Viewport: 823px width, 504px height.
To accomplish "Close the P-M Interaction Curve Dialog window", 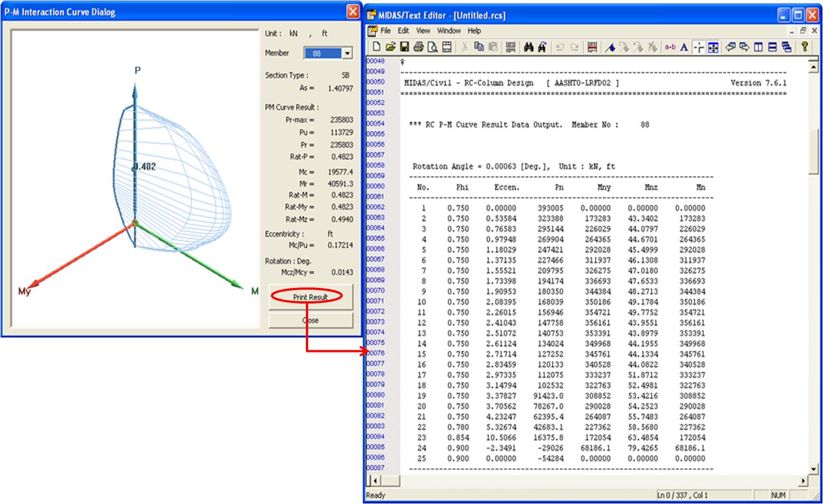I will tap(353, 12).
